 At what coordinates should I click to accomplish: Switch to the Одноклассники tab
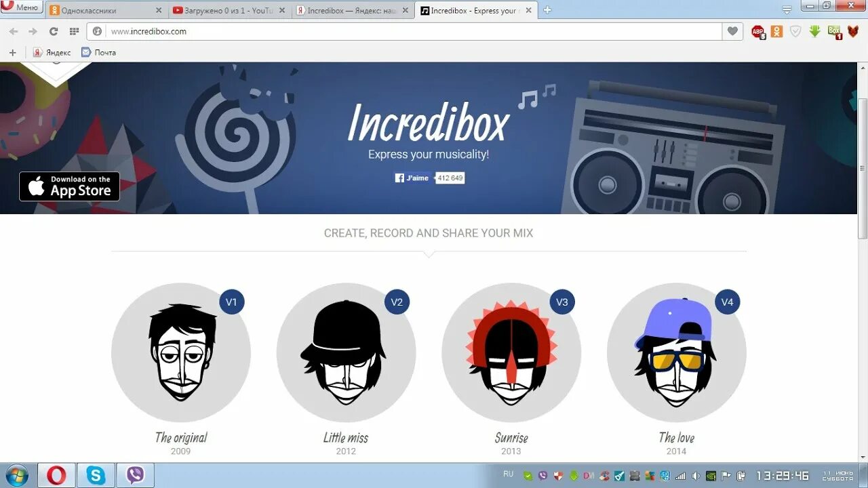107,10
